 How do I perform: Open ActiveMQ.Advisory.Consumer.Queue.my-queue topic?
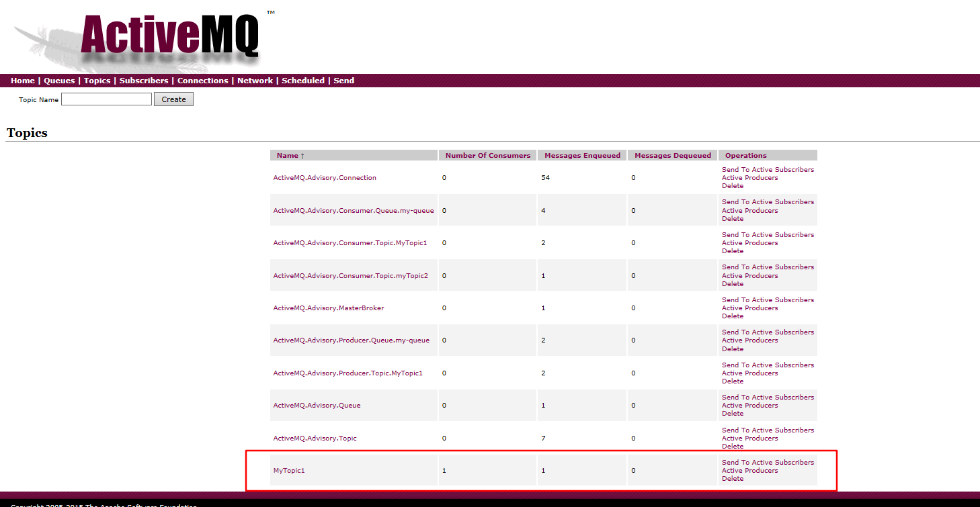354,211
